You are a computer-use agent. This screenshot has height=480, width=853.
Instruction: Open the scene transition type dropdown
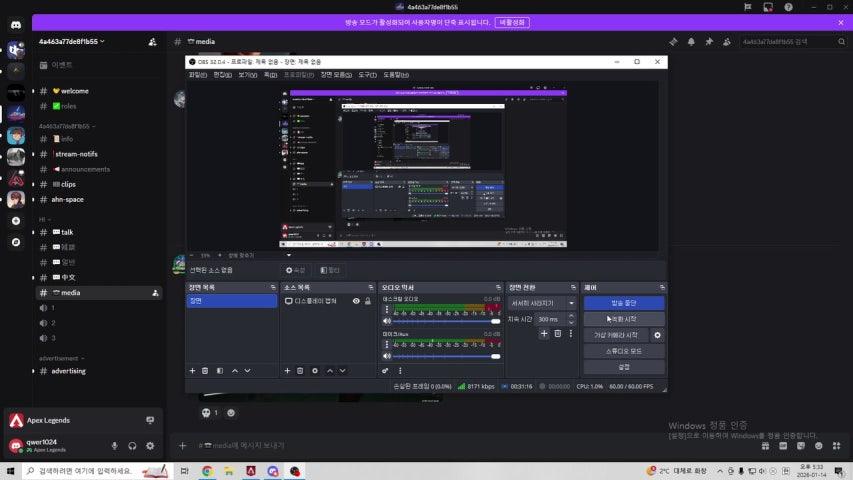543,302
